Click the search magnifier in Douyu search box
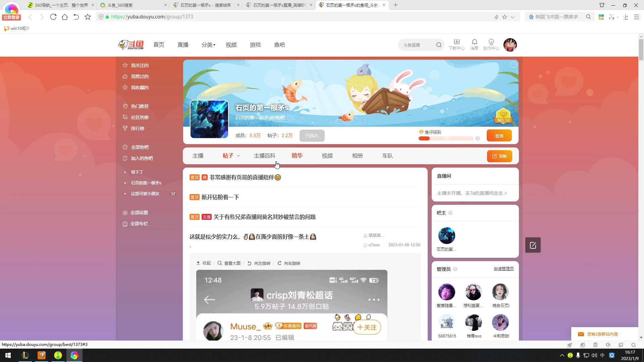 pos(439,45)
